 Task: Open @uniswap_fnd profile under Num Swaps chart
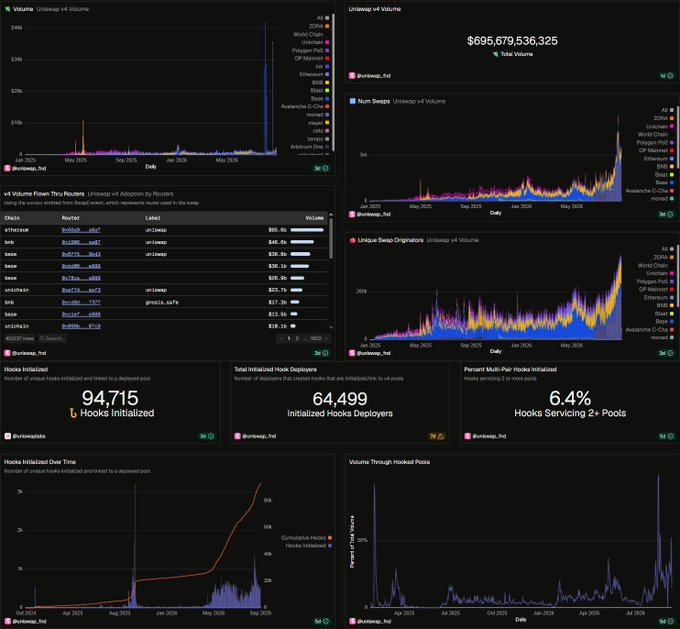[373, 214]
